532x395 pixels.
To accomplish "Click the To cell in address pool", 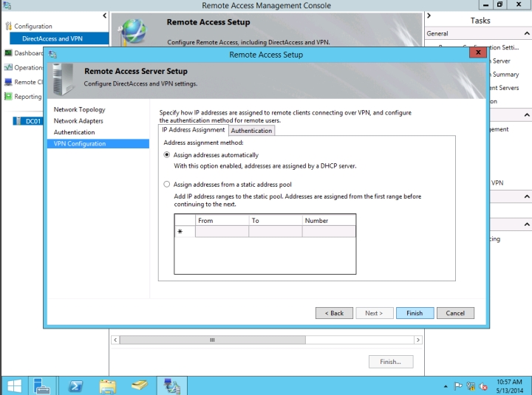I will pyautogui.click(x=276, y=232).
